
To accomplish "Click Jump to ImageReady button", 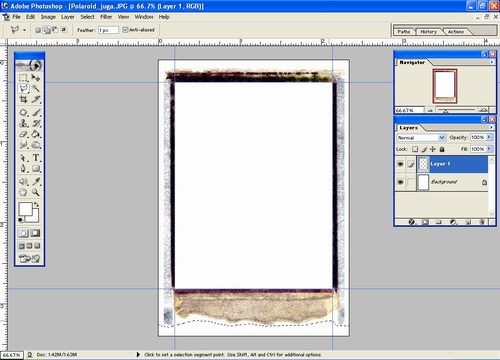I will [x=29, y=258].
